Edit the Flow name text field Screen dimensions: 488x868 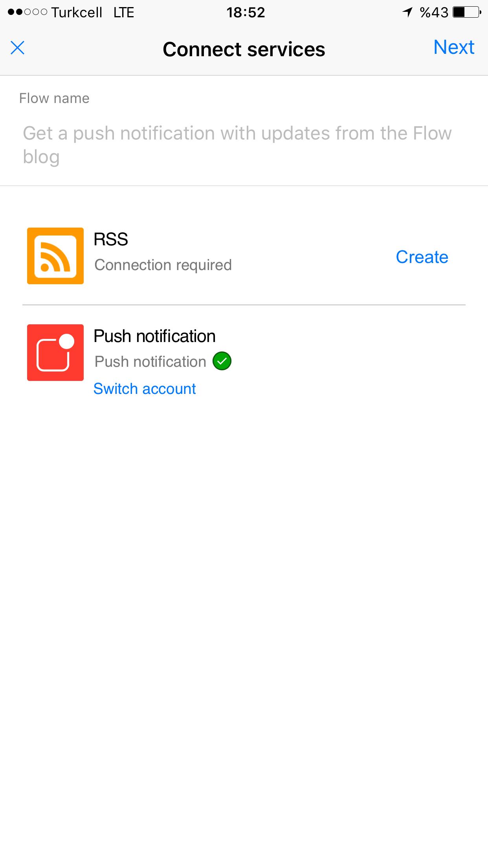244,145
